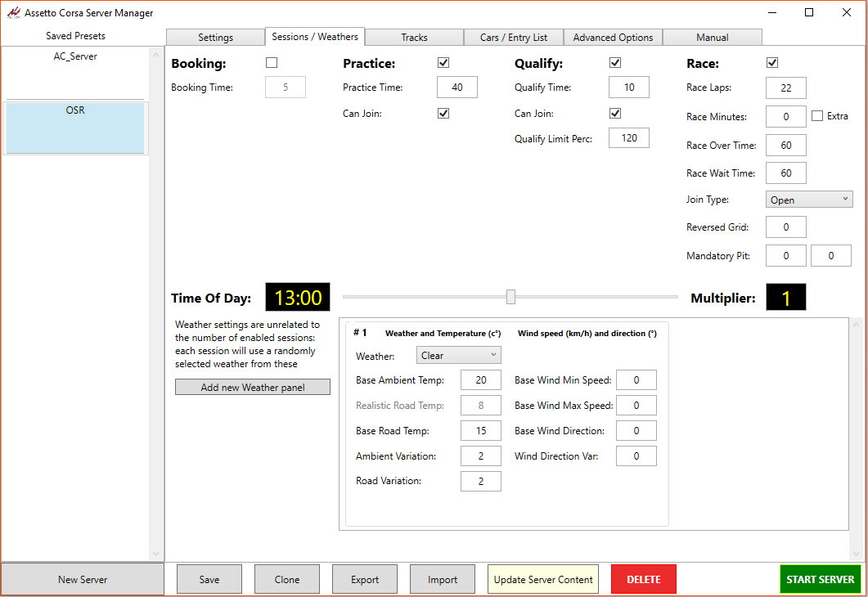Click the Ambient Variation field
868x597 pixels.
tap(480, 456)
